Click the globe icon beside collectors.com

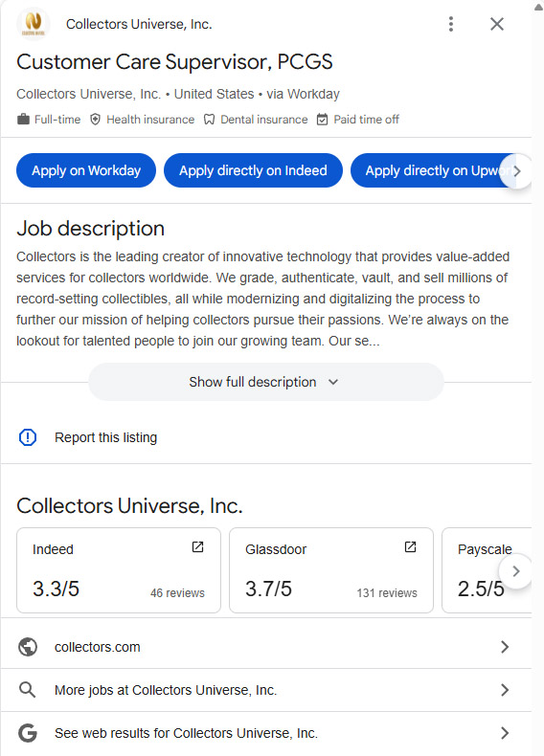[x=28, y=647]
